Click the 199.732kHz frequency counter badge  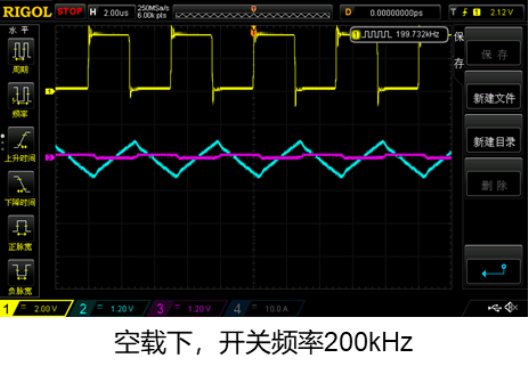[399, 34]
